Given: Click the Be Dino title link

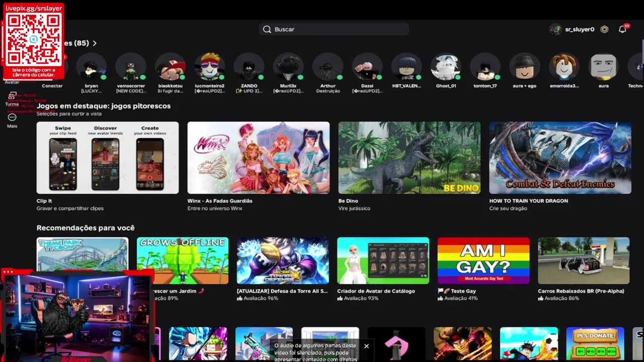Looking at the screenshot, I should click(x=348, y=201).
